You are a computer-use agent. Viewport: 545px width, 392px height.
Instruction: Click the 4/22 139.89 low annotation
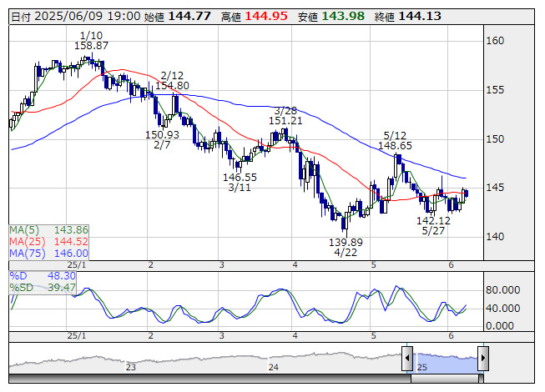click(346, 248)
